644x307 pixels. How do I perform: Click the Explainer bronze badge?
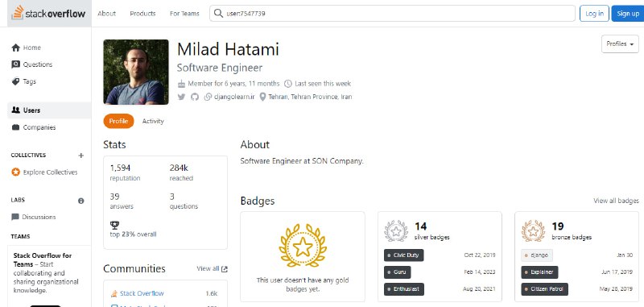pos(539,272)
